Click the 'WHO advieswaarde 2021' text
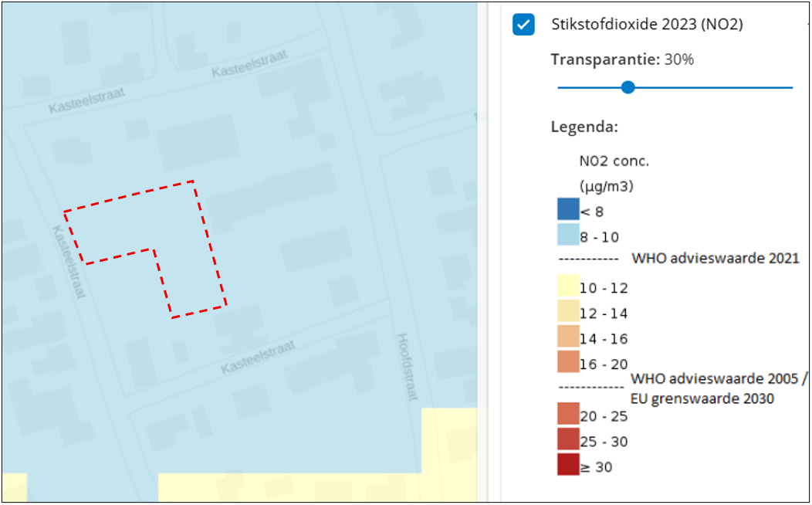This screenshot has width=812, height=505. [x=716, y=257]
